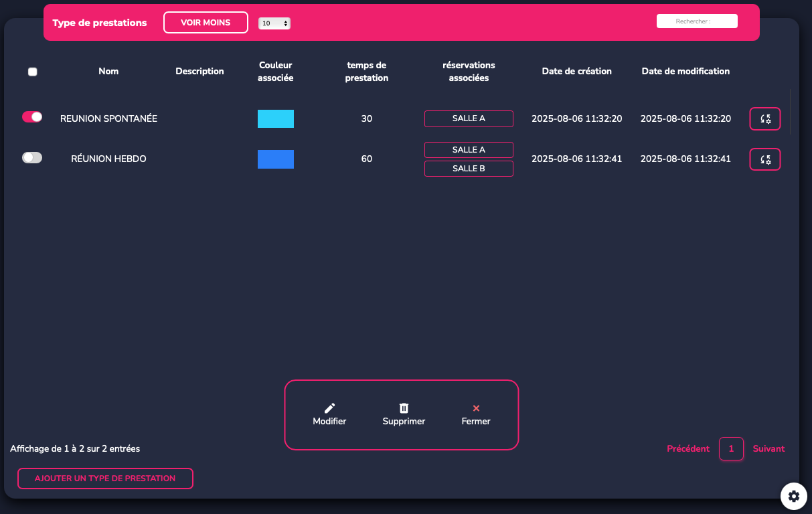The image size is (812, 514).
Task: Click the trash Supprimer icon
Action: point(404,408)
